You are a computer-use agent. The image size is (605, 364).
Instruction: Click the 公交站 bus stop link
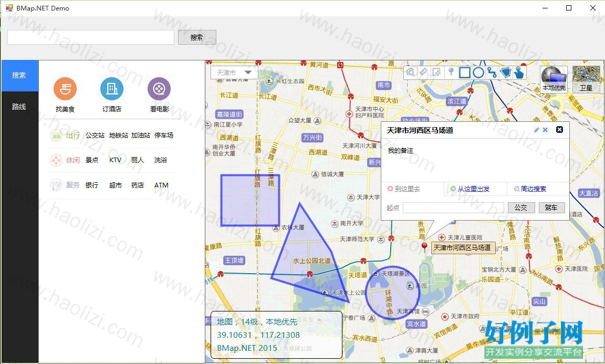click(95, 136)
